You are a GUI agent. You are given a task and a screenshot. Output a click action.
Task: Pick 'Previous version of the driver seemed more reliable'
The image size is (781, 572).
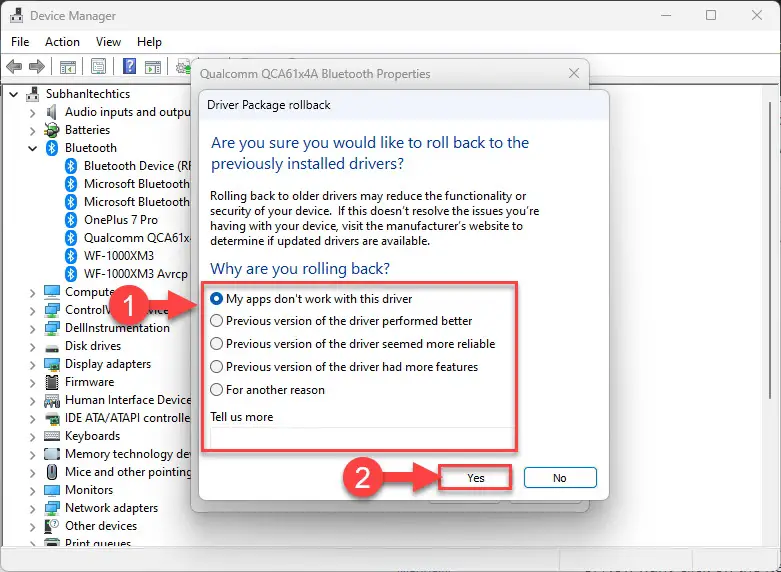[x=353, y=344]
